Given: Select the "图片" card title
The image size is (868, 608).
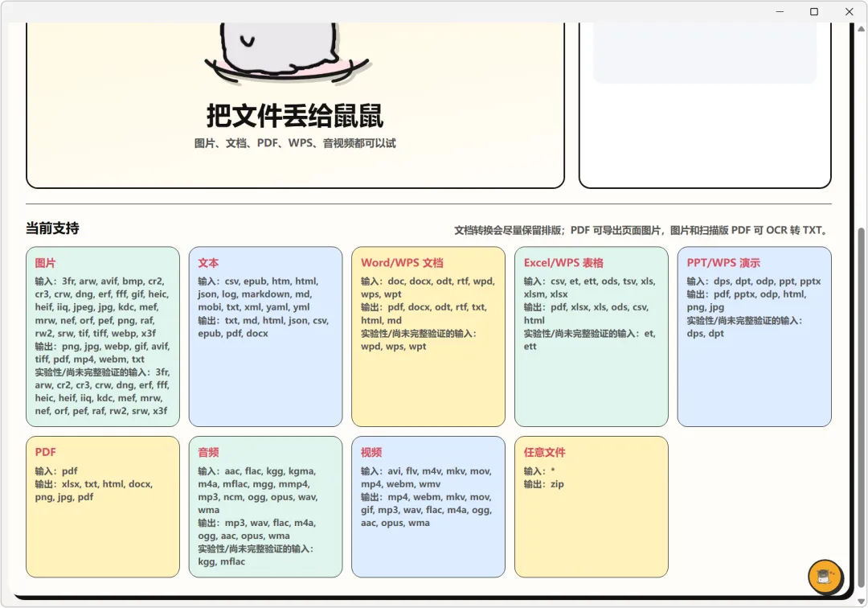Looking at the screenshot, I should (x=45, y=263).
